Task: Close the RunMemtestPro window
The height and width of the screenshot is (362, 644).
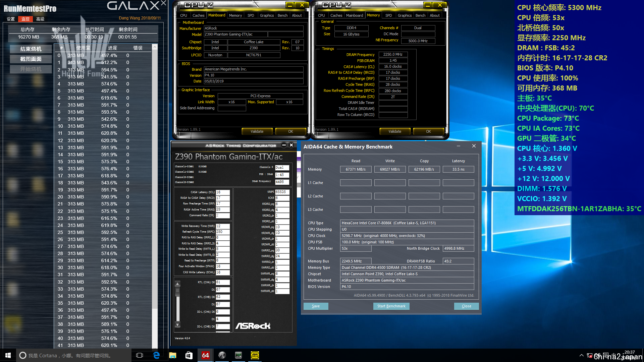Action: (164, 3)
